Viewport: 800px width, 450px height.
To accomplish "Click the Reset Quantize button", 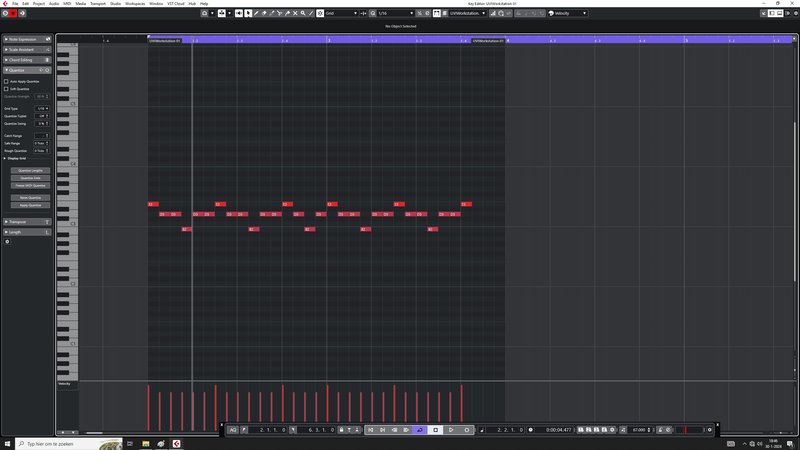I will [30, 197].
